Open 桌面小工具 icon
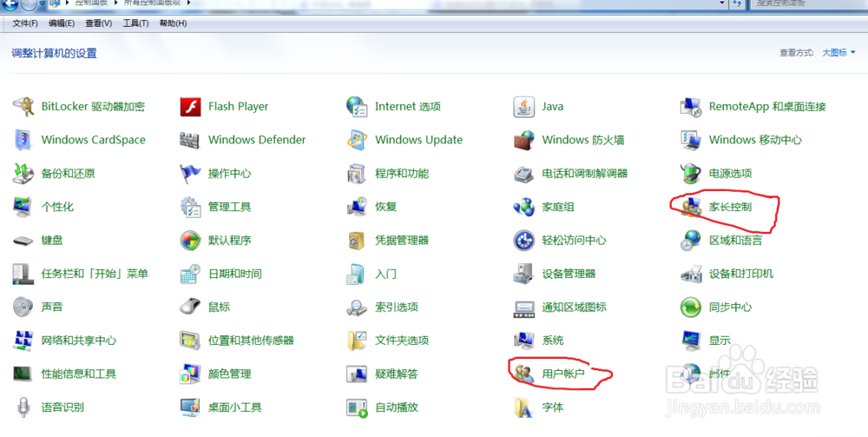 190,407
